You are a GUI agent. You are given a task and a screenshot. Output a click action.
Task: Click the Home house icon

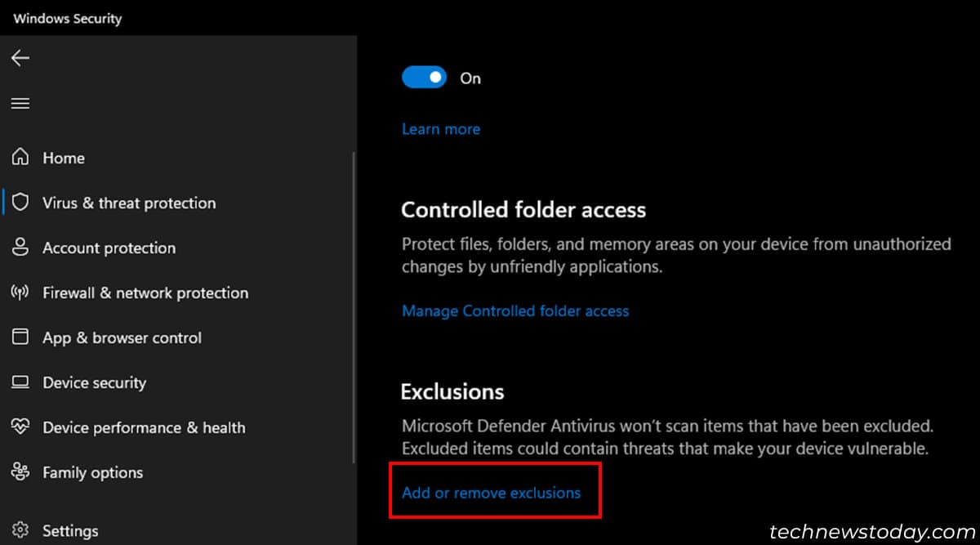(20, 157)
